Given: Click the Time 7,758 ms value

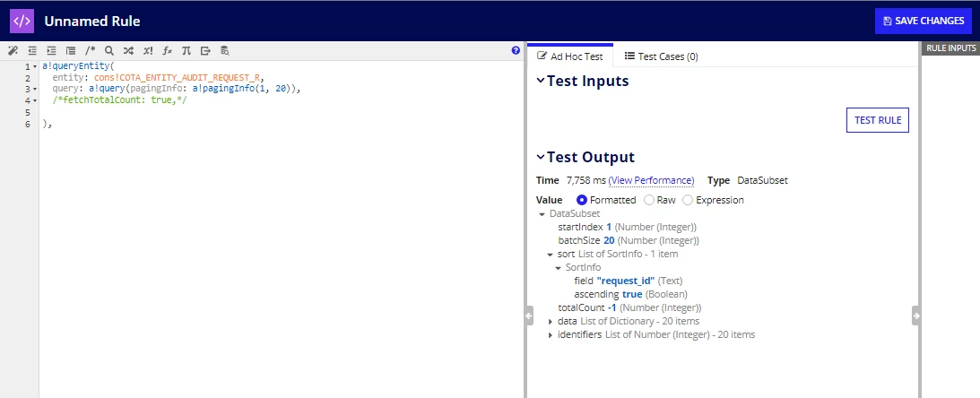Looking at the screenshot, I should click(585, 180).
